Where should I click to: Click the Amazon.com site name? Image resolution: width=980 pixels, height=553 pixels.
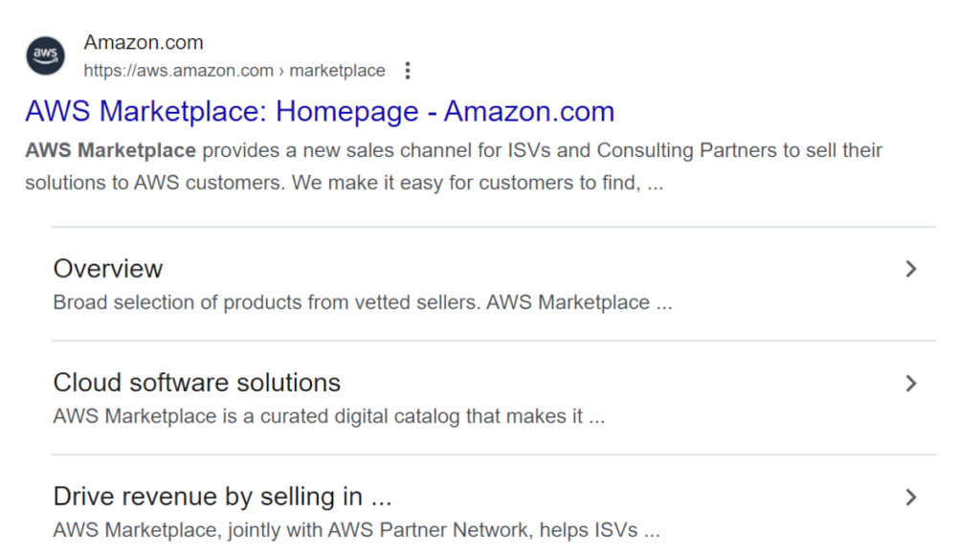pos(144,42)
